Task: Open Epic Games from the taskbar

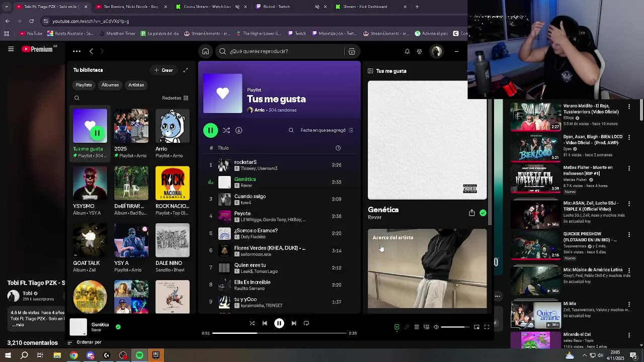Action: pyautogui.click(x=156, y=355)
